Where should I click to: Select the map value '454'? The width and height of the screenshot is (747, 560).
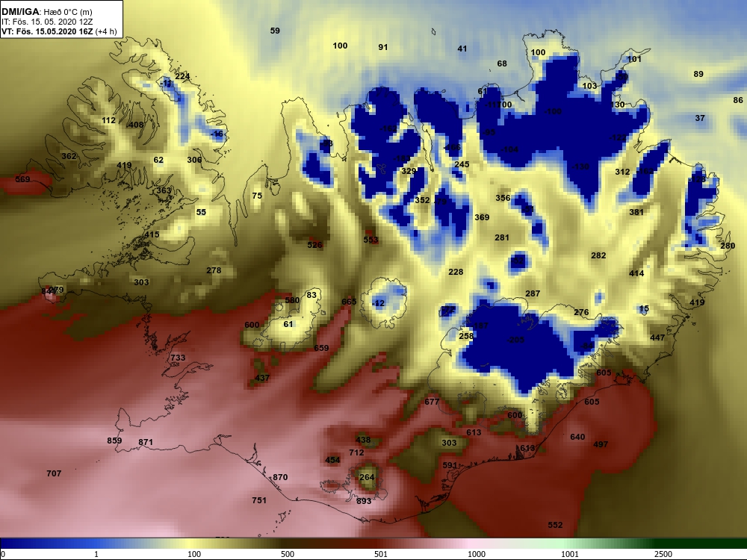[332, 460]
